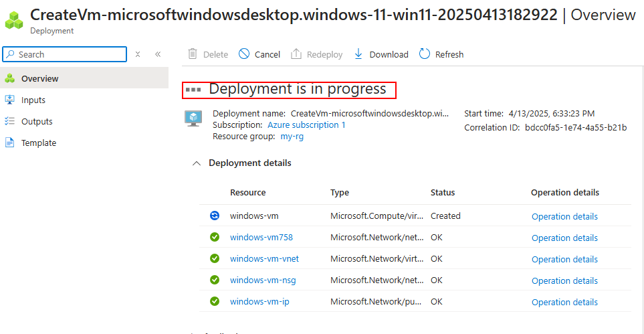
Task: Click the green check icon for windows-vm-nsg
Action: [215, 280]
